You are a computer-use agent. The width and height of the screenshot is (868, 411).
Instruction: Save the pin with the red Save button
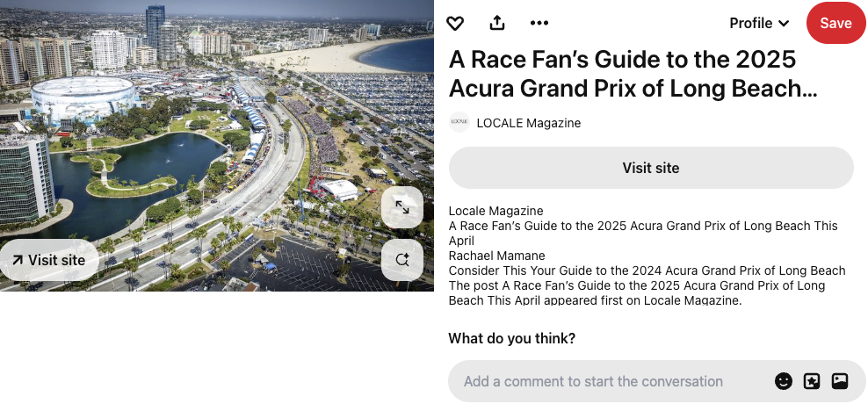835,24
